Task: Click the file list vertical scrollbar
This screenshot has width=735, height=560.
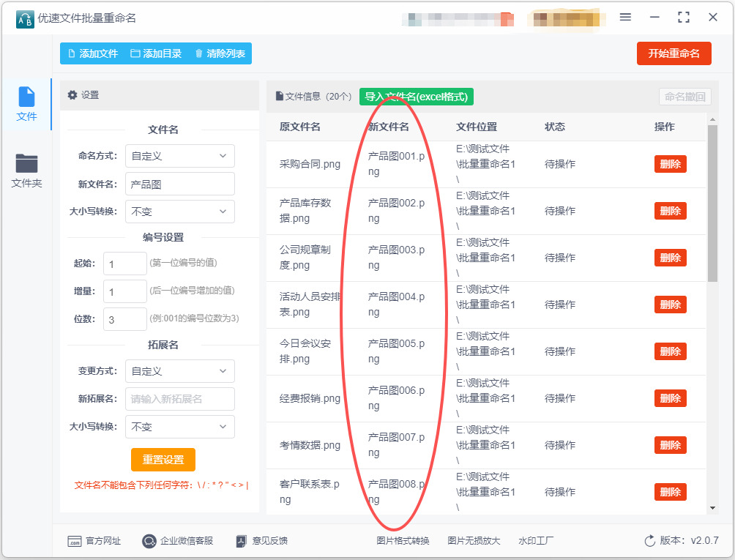Action: [x=712, y=205]
